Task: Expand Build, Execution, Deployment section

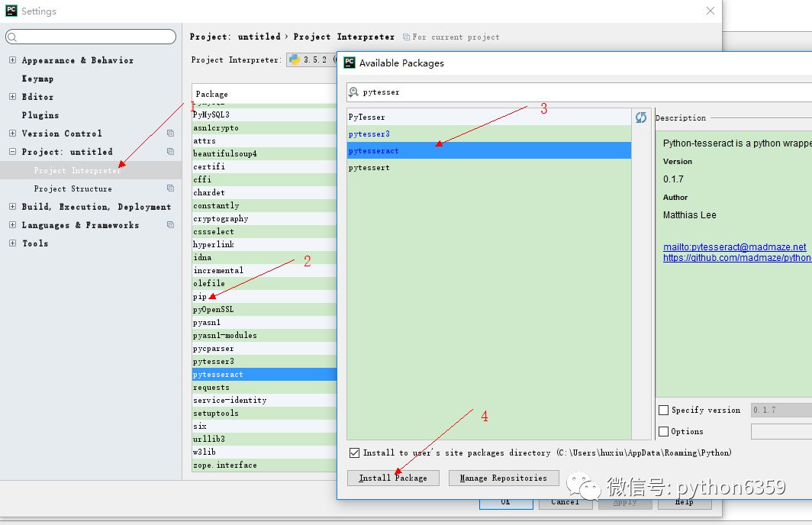Action: pyautogui.click(x=12, y=207)
